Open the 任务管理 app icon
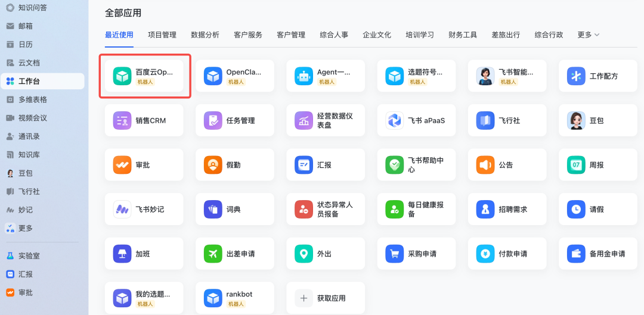 click(213, 120)
